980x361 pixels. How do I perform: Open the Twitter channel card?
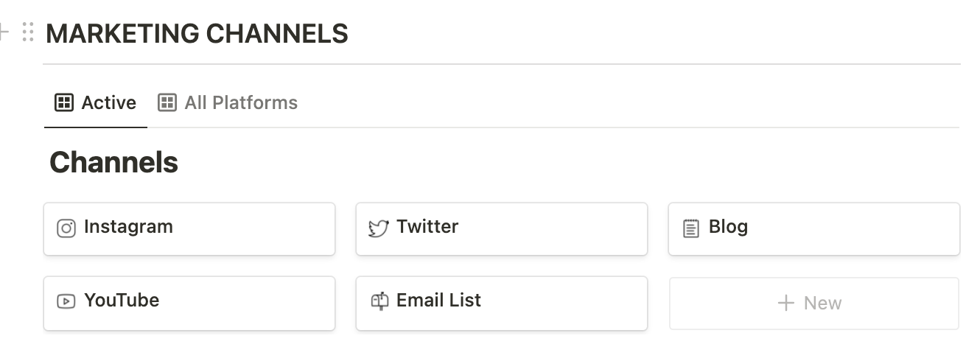[502, 229]
